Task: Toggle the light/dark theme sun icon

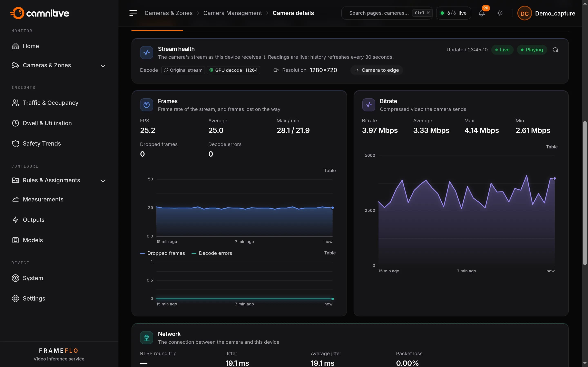Action: tap(500, 13)
